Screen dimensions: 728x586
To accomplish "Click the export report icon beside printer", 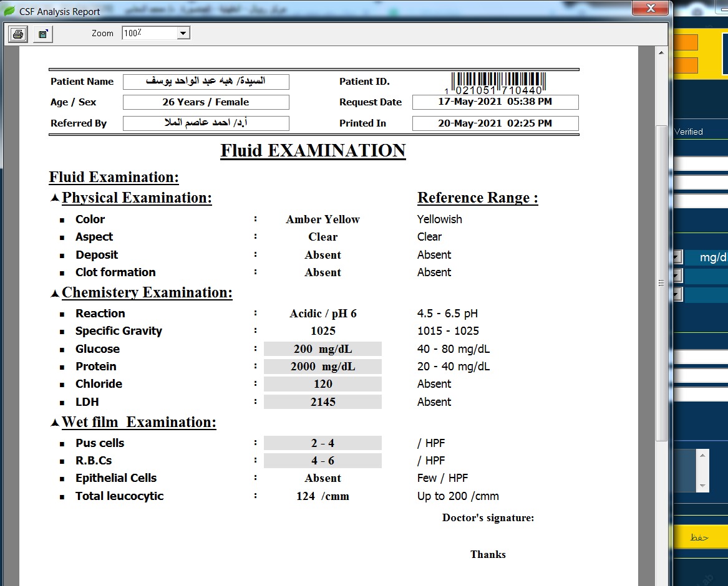I will (x=42, y=34).
